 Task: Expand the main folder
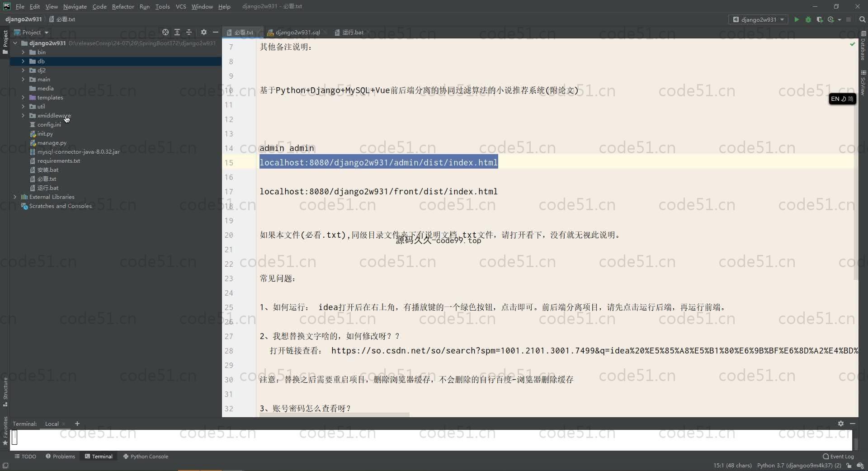click(x=23, y=80)
